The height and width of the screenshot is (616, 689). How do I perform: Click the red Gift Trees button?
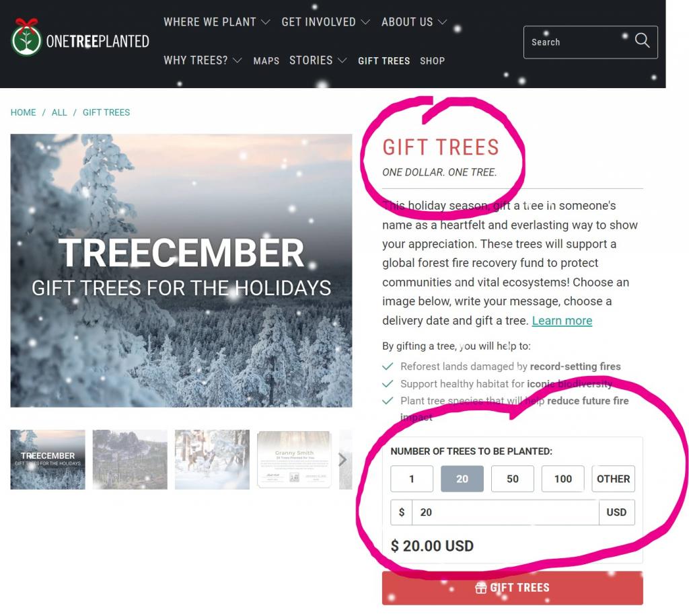512,588
